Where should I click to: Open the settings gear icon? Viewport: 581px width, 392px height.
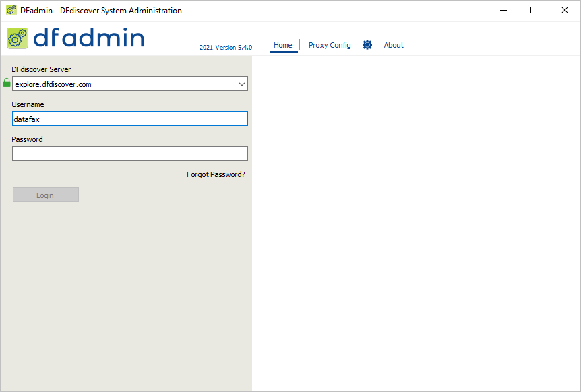367,44
